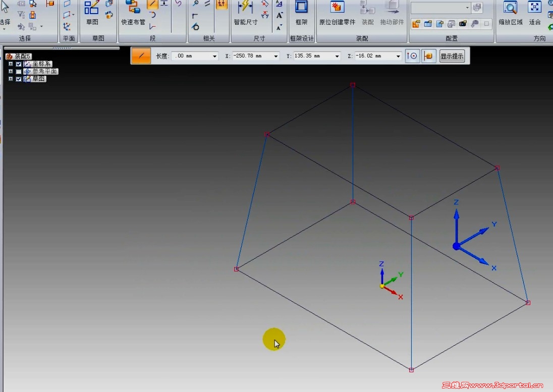Pick the bend segment tool below arc
The image size is (553, 392).
click(x=152, y=26)
